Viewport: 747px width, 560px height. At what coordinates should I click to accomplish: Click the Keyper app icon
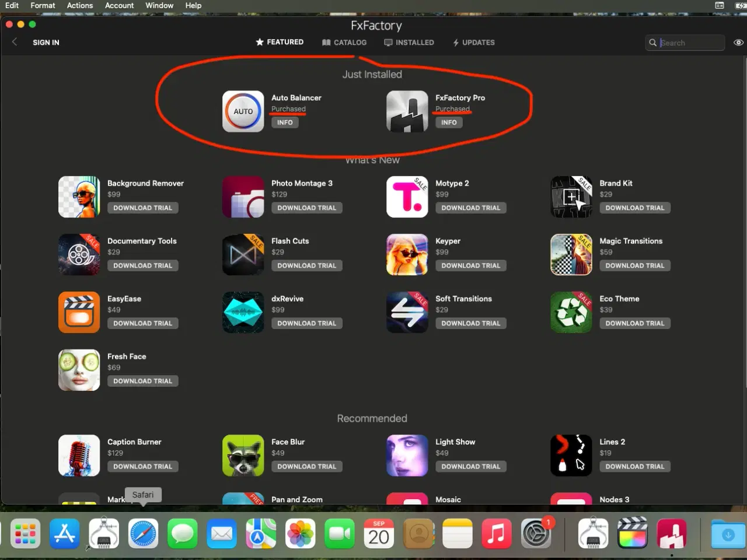(x=407, y=254)
